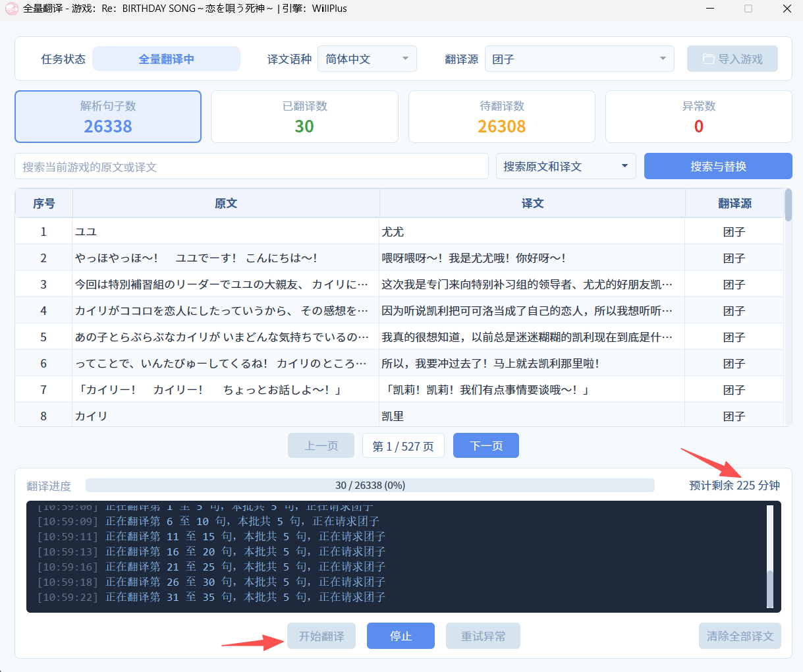
Task: Select row 8 translation 凯里
Action: coord(532,415)
